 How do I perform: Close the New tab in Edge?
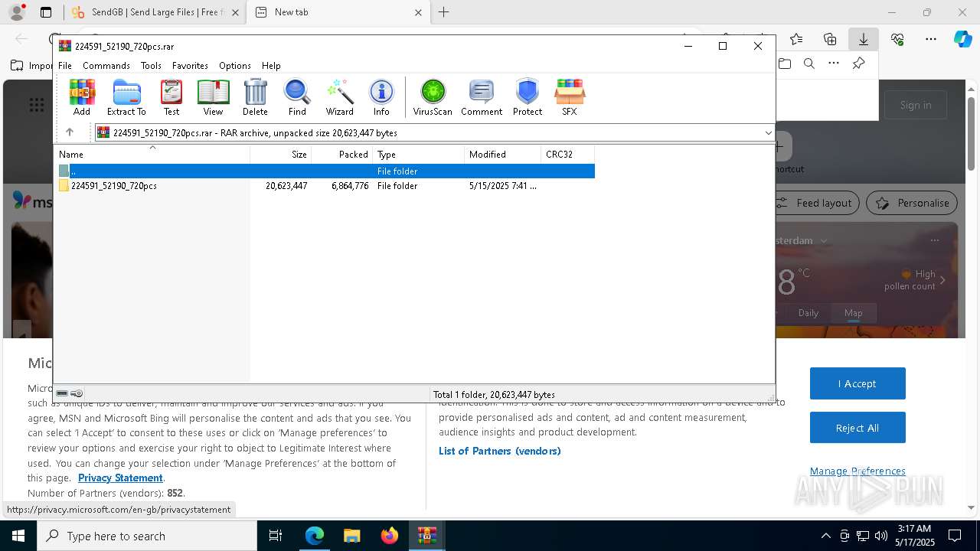[x=418, y=12]
